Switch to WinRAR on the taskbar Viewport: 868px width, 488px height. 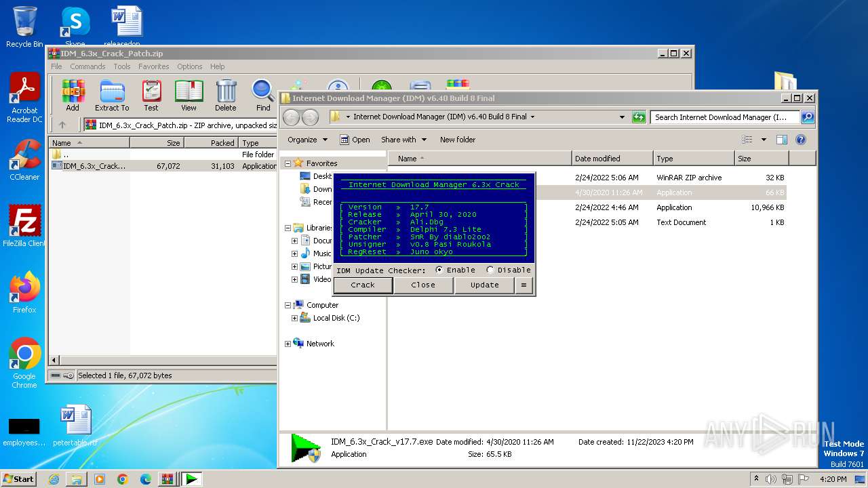167,479
